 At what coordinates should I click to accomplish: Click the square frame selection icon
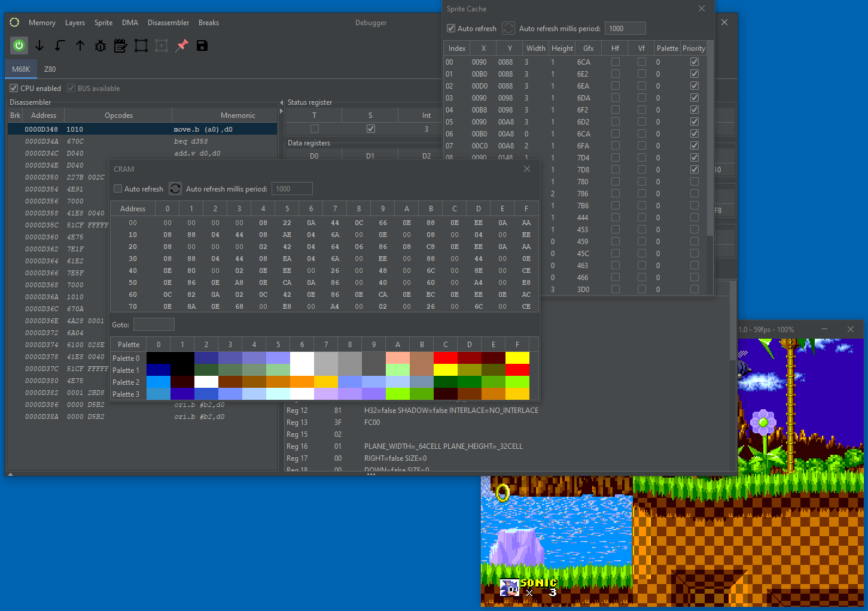(141, 45)
